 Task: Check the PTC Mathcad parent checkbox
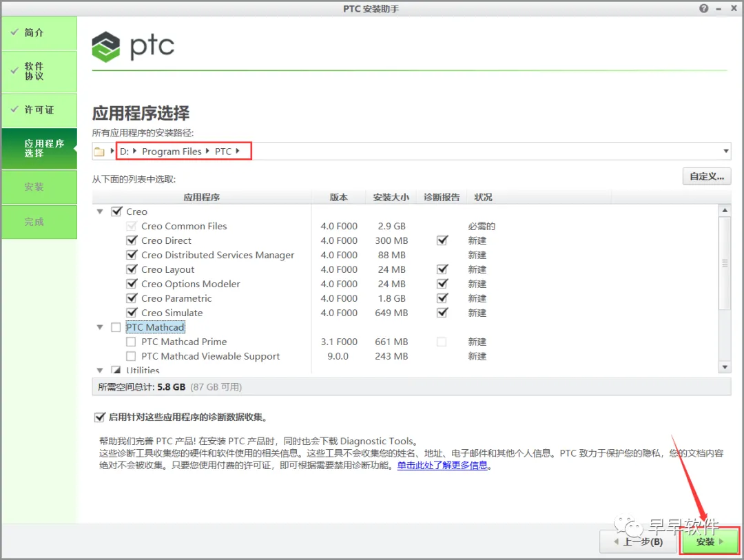pos(116,327)
